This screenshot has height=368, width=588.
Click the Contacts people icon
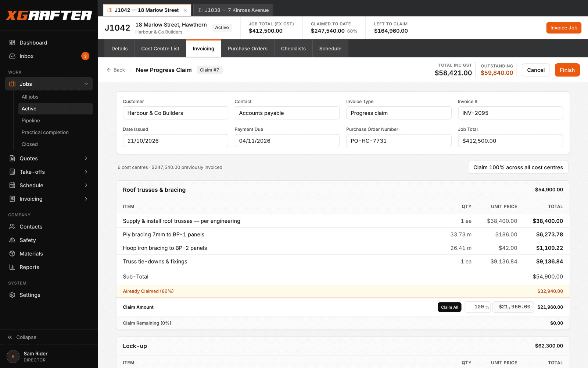pyautogui.click(x=12, y=227)
